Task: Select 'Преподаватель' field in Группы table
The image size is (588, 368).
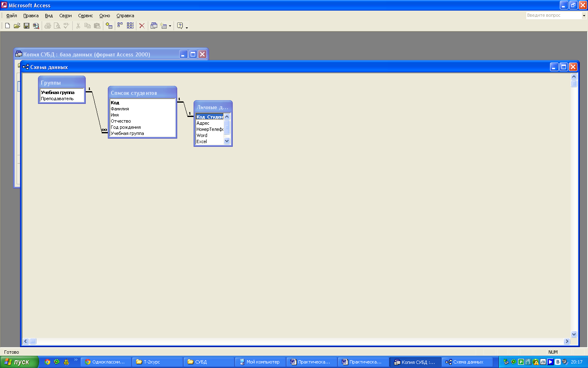Action: 62,99
